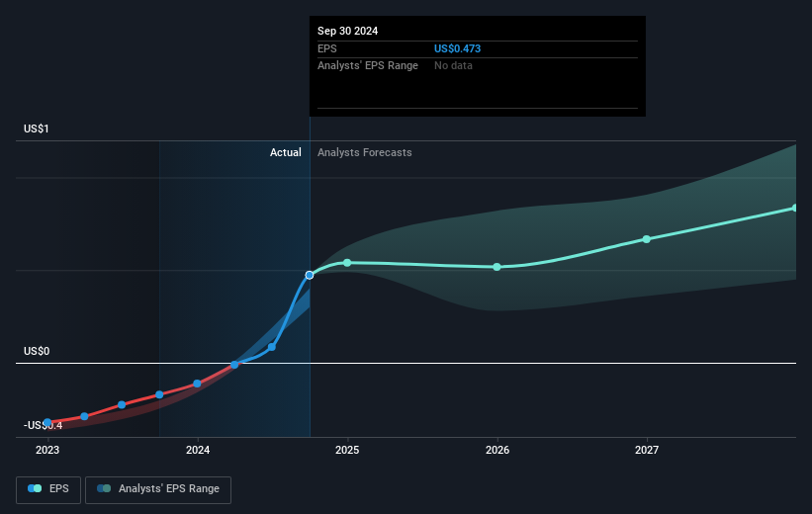
Task: Click the first 2023 EPS data point
Action: click(x=47, y=422)
